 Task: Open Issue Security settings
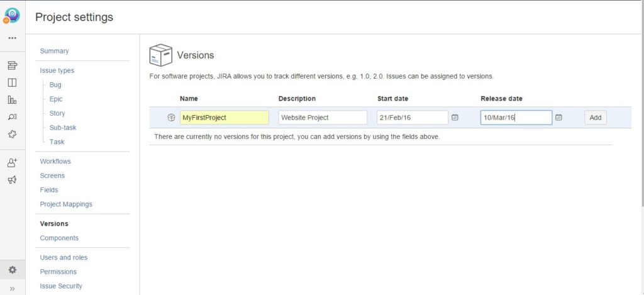tap(61, 286)
